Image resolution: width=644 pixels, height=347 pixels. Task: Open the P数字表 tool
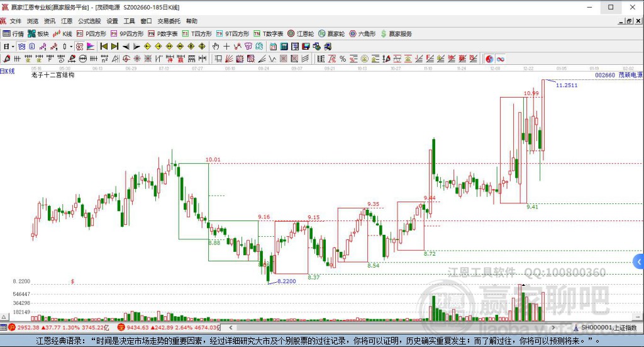click(163, 34)
